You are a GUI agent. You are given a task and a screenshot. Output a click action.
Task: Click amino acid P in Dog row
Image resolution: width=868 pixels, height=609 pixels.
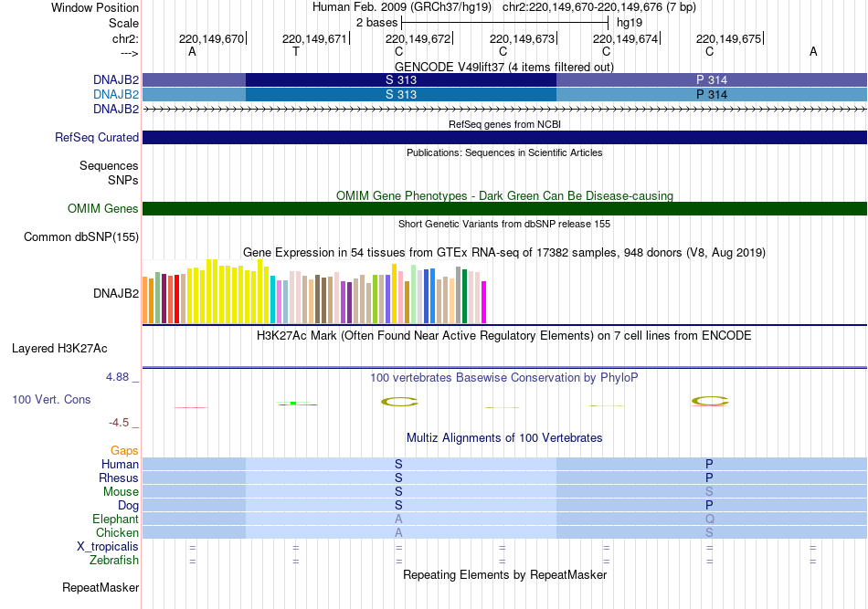click(x=709, y=505)
